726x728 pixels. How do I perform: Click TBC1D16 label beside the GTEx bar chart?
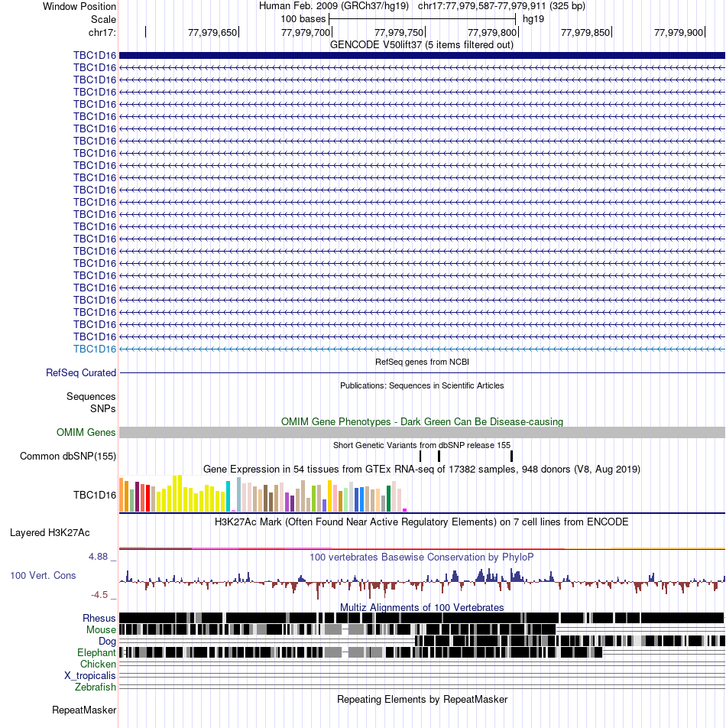(x=95, y=495)
